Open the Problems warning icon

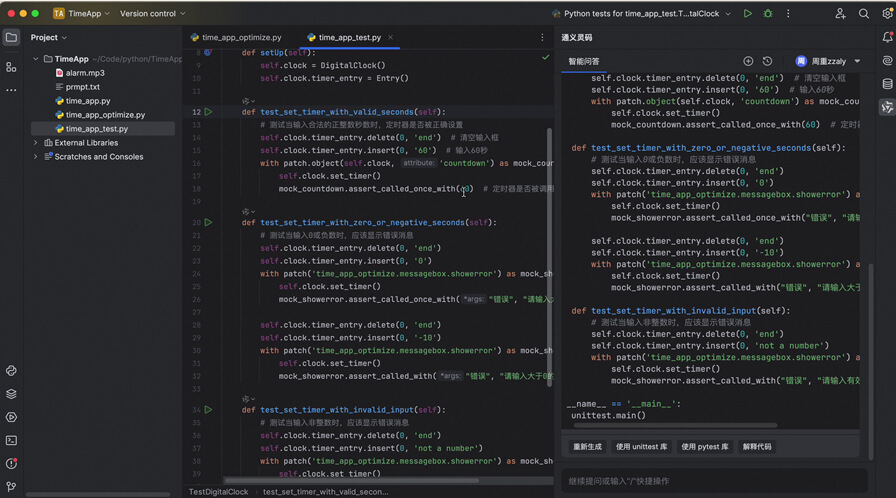pyautogui.click(x=11, y=464)
